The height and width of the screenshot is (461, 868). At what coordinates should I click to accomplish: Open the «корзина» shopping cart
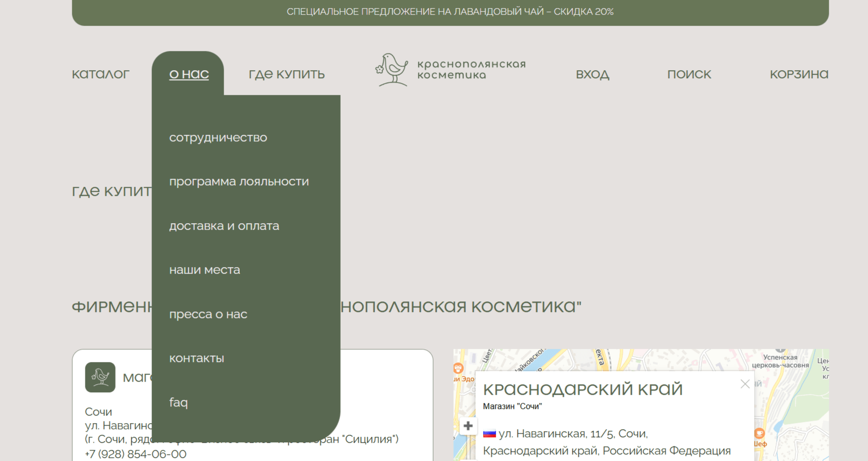[x=798, y=74]
